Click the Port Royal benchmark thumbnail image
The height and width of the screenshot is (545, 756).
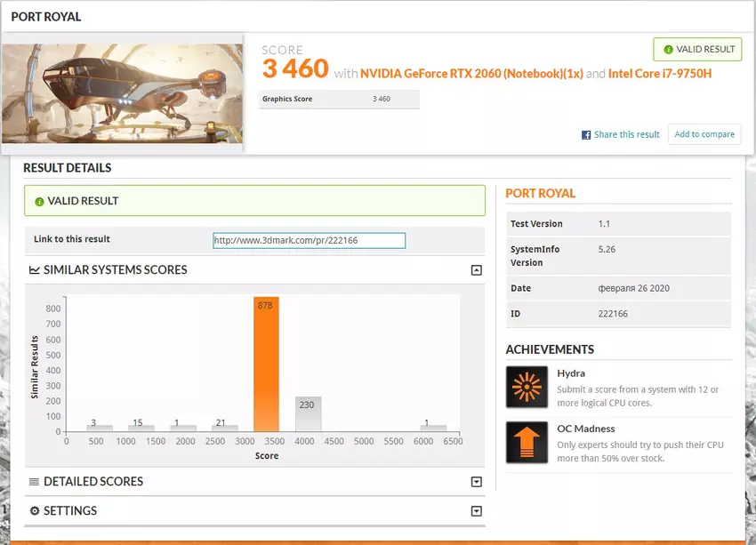tap(123, 93)
